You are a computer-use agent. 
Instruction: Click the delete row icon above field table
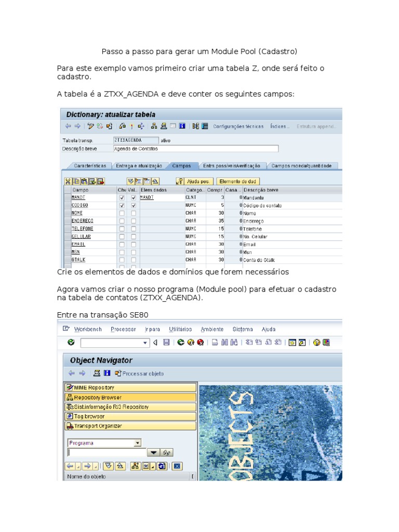101,181
